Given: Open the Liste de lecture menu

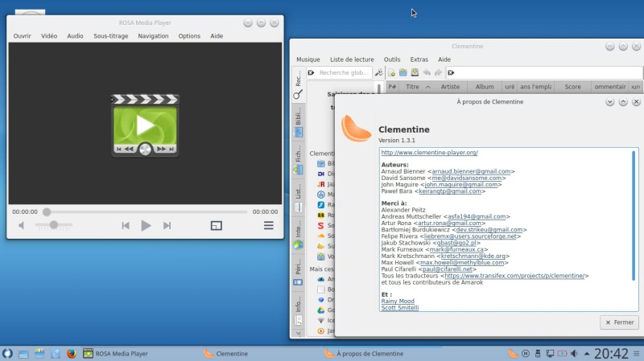Looking at the screenshot, I should click(352, 59).
